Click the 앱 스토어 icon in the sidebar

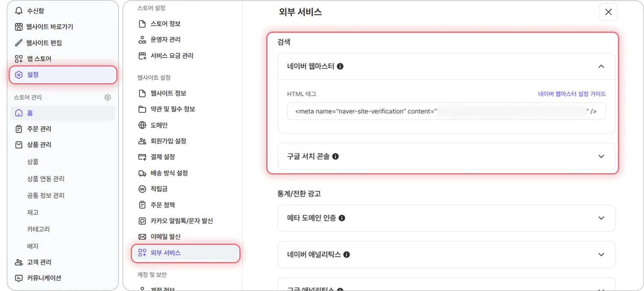pos(19,59)
